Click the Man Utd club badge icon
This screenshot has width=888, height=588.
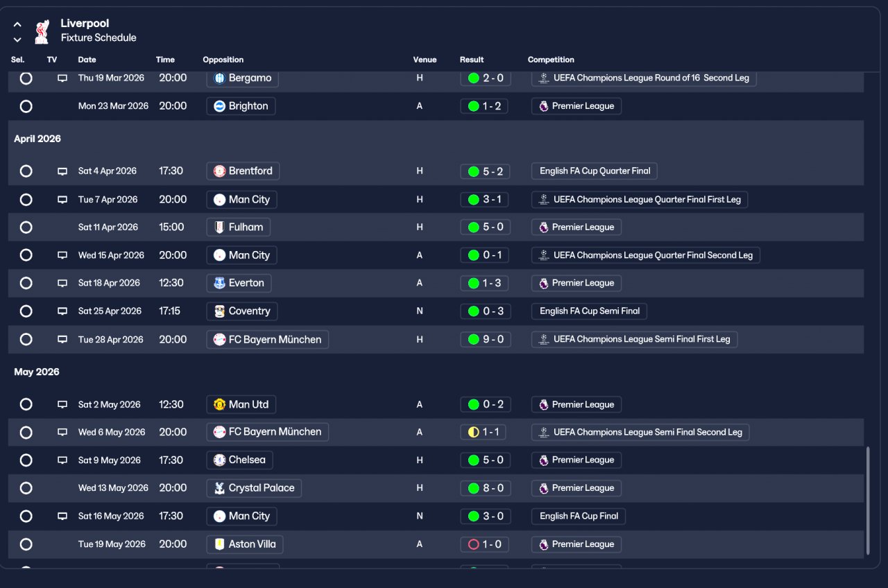pos(219,404)
